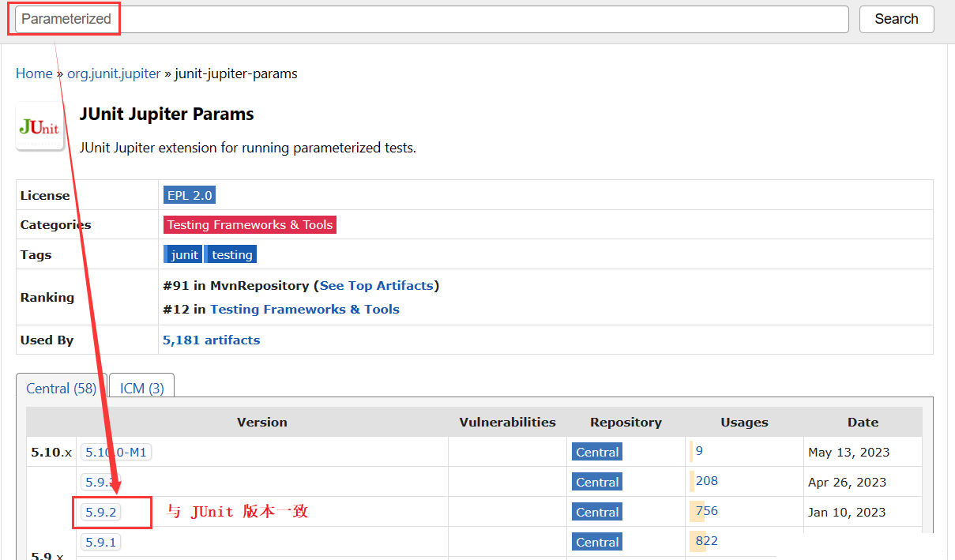Open Testing Frameworks & Tools category badge
The width and height of the screenshot is (955, 560).
(x=250, y=225)
